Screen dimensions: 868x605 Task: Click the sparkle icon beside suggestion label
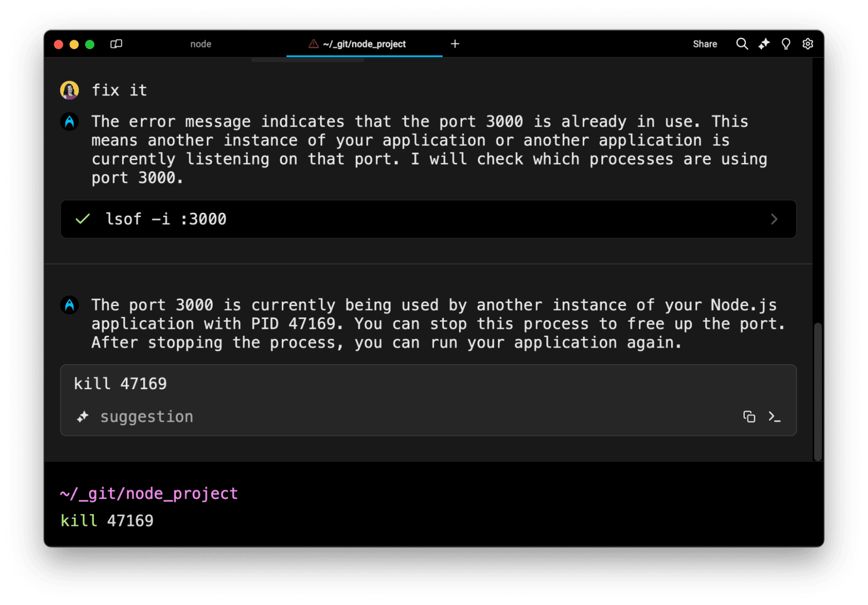click(83, 417)
